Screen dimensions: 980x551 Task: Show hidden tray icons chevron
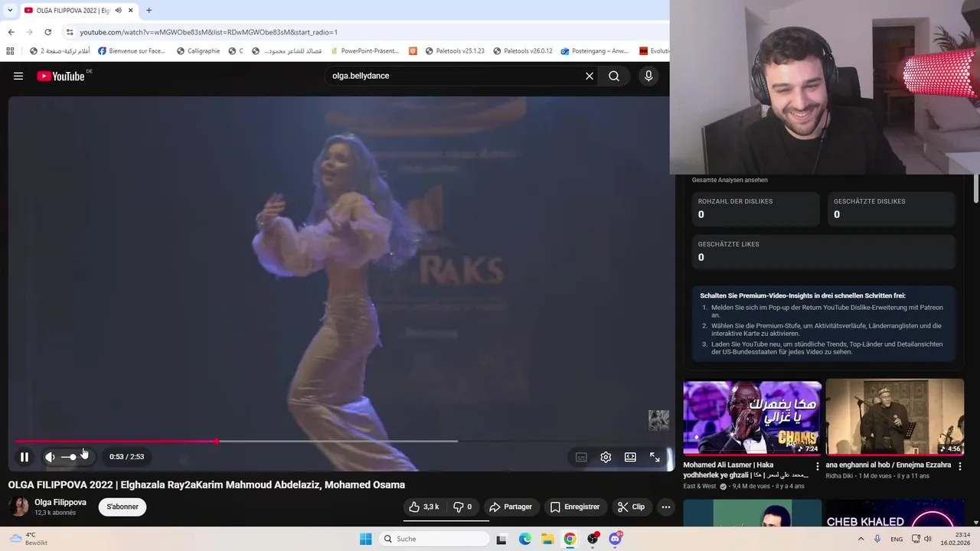861,539
